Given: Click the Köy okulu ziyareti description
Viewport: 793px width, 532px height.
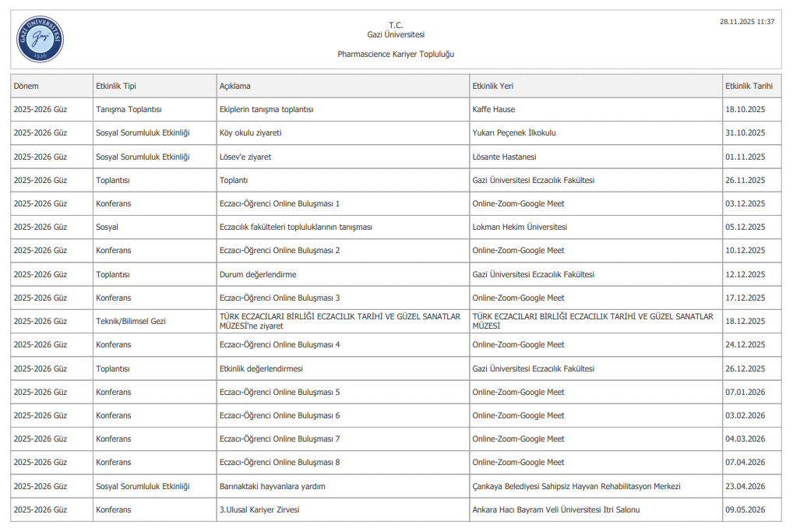Looking at the screenshot, I should pyautogui.click(x=250, y=133).
